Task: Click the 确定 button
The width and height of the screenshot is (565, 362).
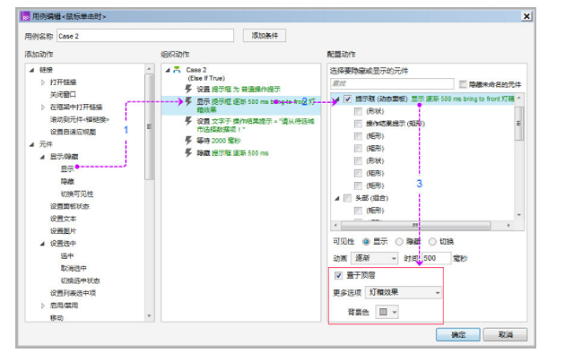Action: [x=458, y=335]
